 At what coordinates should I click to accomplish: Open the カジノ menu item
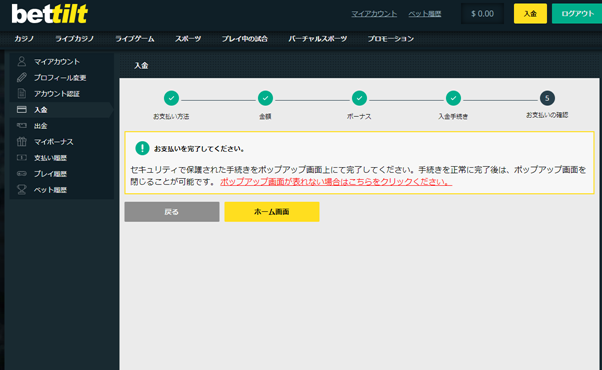point(24,39)
